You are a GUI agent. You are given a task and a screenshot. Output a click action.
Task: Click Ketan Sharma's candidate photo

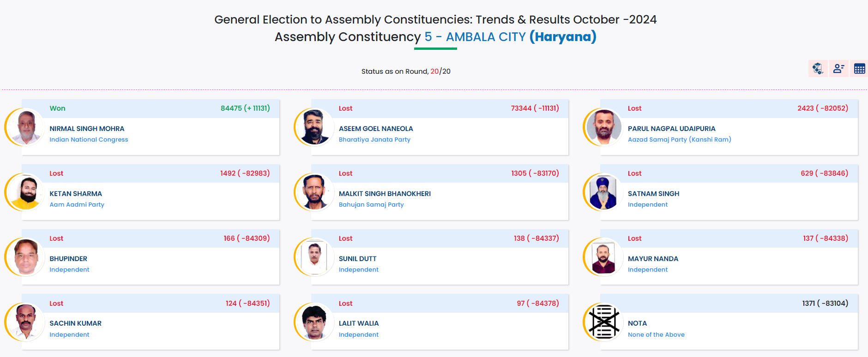25,192
